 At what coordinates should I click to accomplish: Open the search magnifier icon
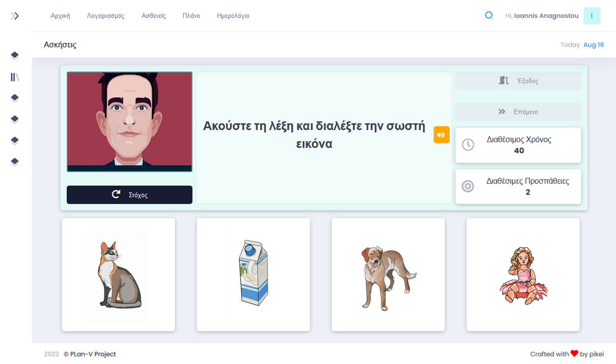click(489, 16)
